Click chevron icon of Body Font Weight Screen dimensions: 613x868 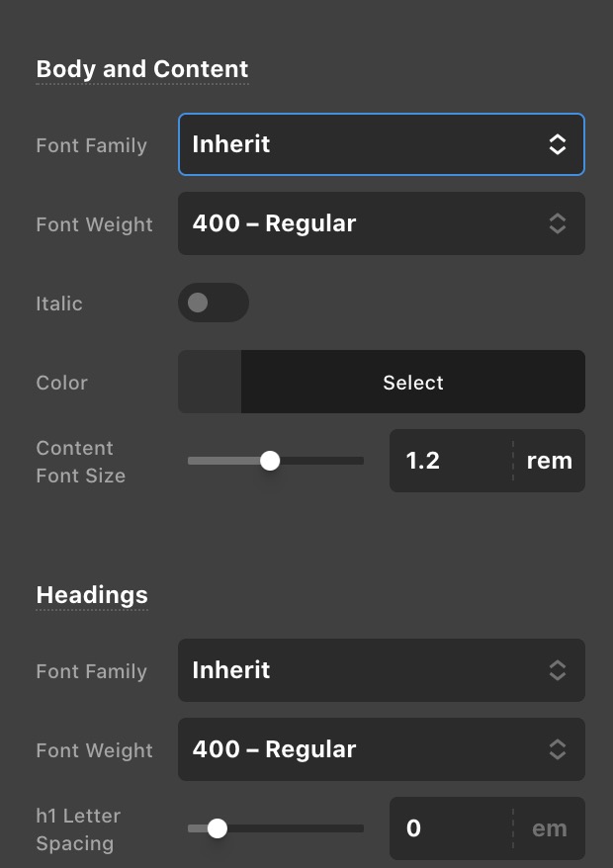click(557, 223)
